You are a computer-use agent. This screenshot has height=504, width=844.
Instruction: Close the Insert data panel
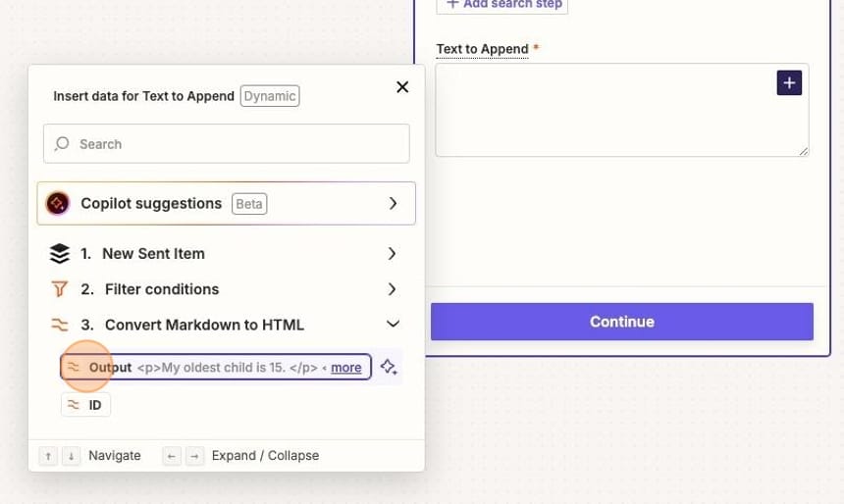[402, 87]
